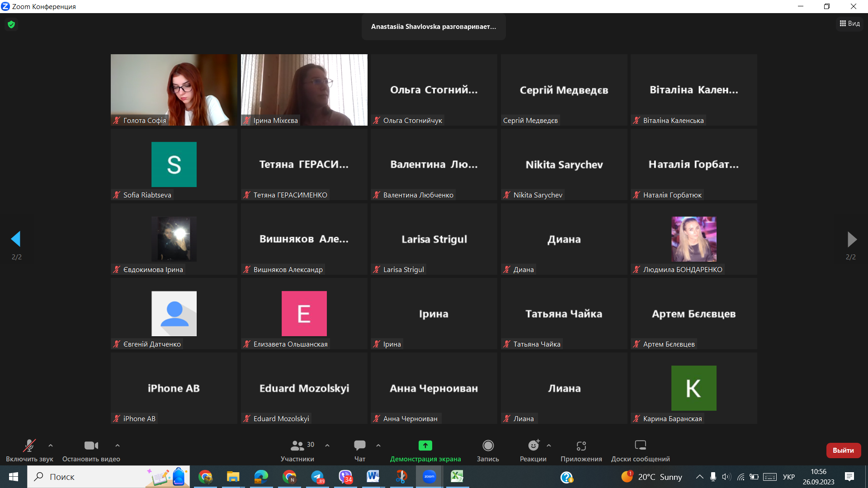Go to the previous gallery page using the left arrow
Viewport: 868px width, 488px height.
[x=16, y=239]
